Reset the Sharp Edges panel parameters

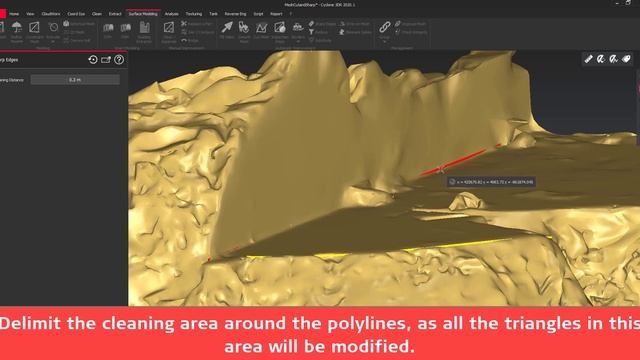coord(93,60)
